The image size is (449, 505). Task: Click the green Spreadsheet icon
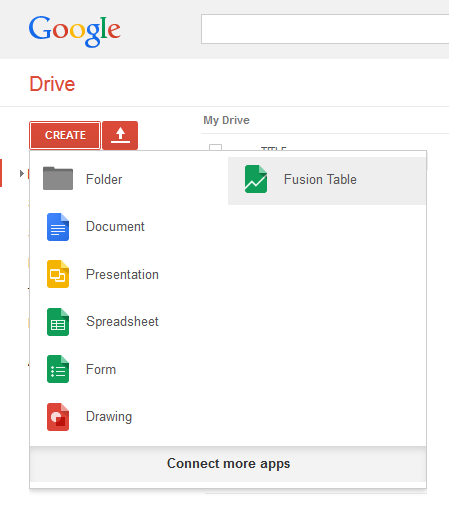[x=58, y=322]
